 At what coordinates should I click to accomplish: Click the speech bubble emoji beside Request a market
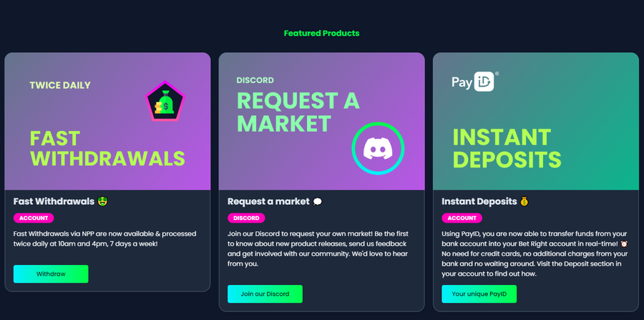(x=318, y=202)
